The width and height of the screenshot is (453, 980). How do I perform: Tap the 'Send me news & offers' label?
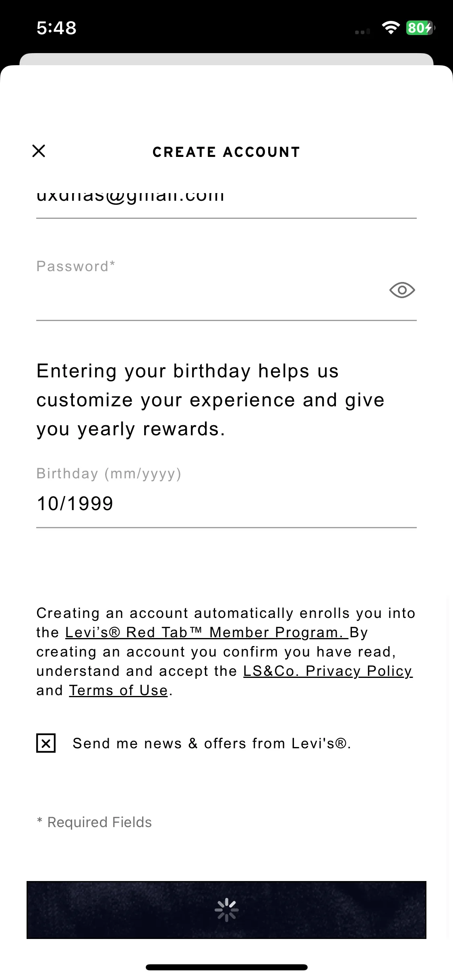point(212,743)
